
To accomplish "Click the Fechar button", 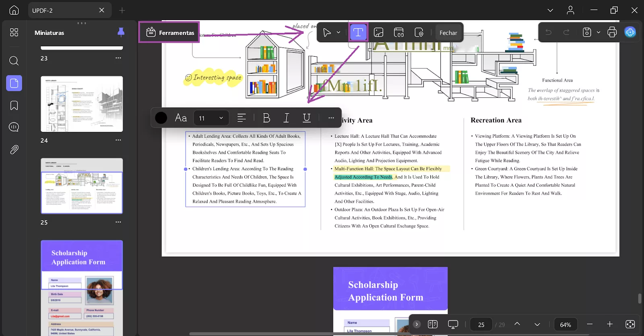I will [x=448, y=33].
